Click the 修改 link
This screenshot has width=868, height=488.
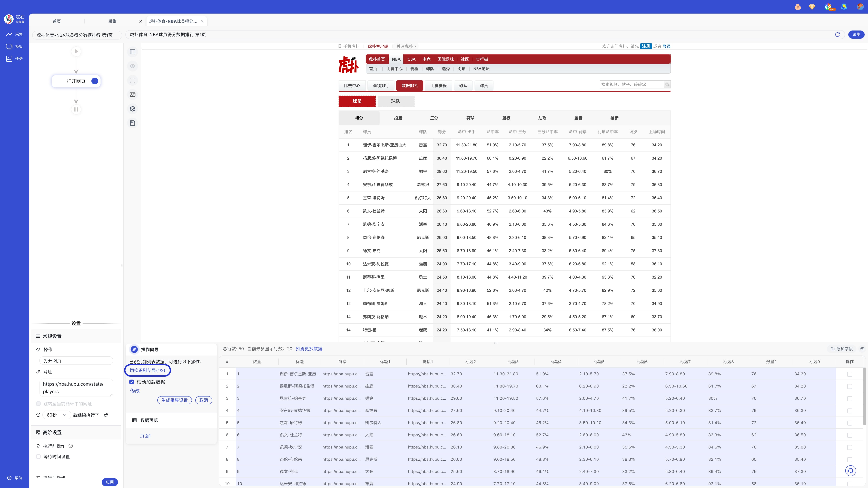[135, 391]
